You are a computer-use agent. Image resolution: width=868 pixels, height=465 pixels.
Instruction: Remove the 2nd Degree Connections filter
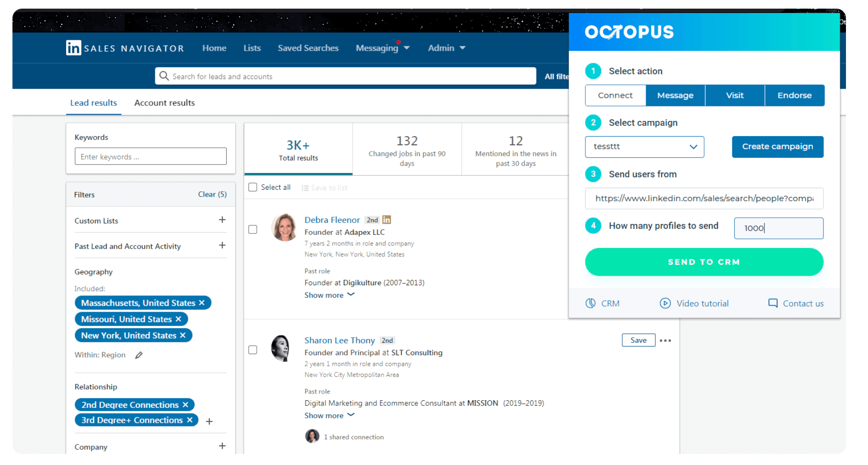click(185, 405)
